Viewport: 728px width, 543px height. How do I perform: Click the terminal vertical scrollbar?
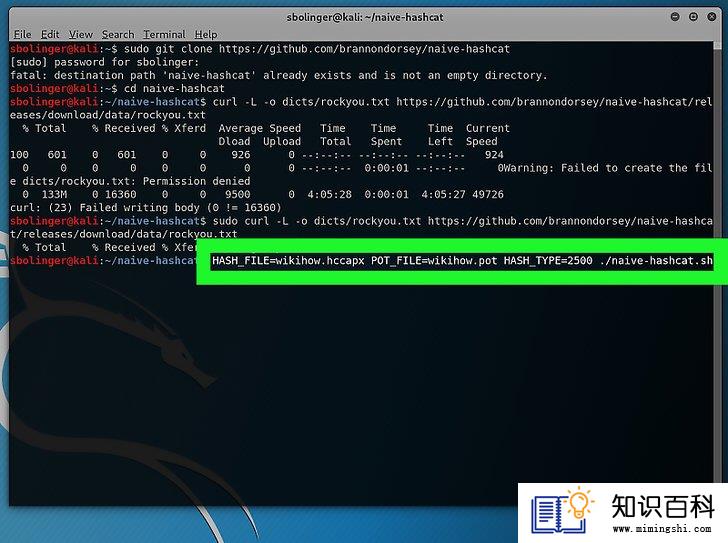click(717, 262)
